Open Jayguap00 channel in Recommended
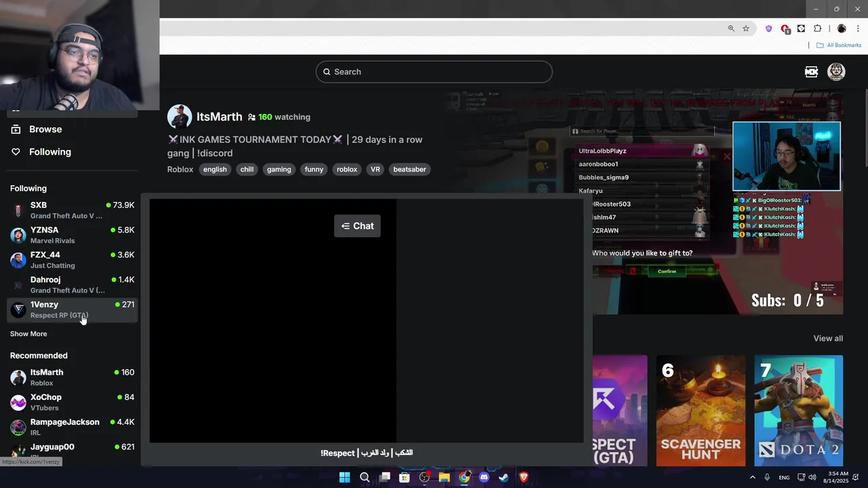The image size is (868, 488). [x=73, y=450]
